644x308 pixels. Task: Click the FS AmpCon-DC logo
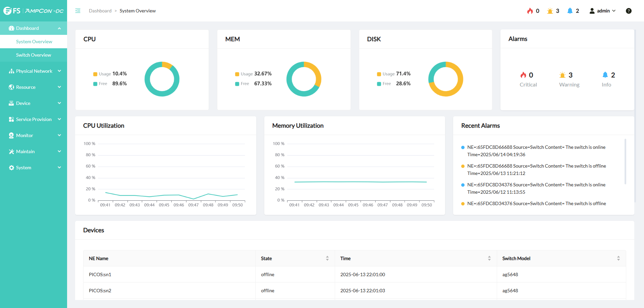[x=34, y=11]
